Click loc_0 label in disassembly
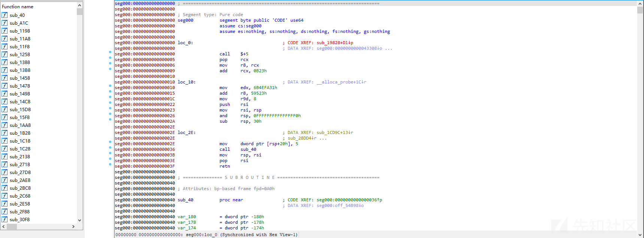 pyautogui.click(x=185, y=43)
